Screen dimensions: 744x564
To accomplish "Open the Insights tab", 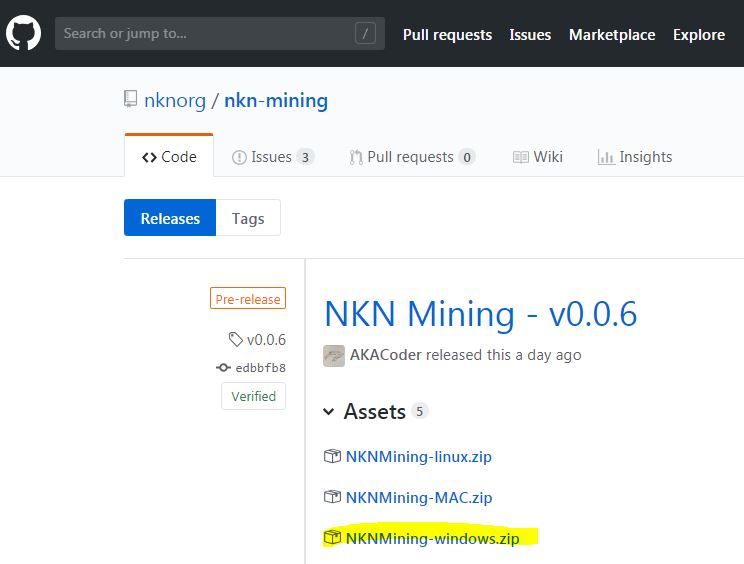I will point(635,157).
